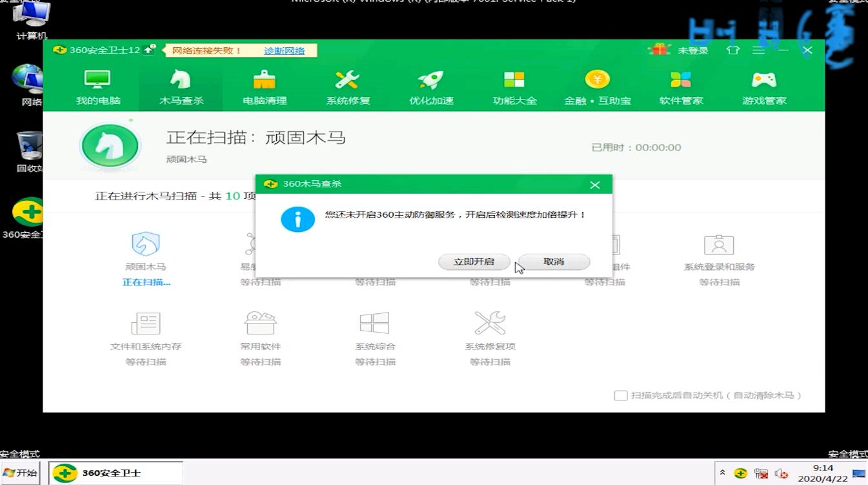Click the 系统修复项 scan item icon
Viewport: 868px width, 485px height.
(490, 323)
